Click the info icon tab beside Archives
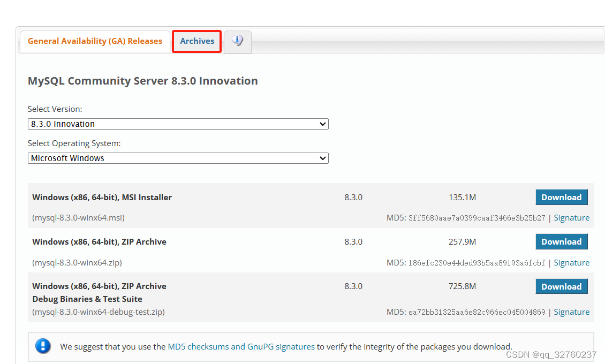The height and width of the screenshot is (364, 605). tap(237, 41)
